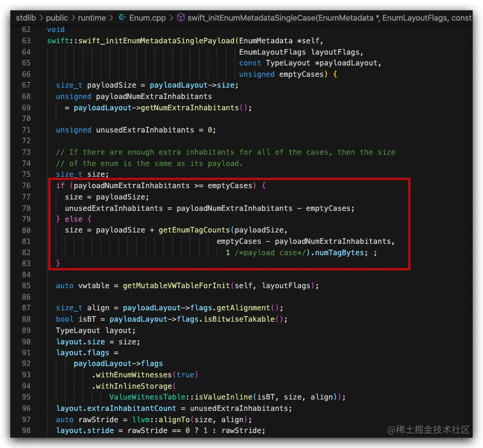Click line number 71 in gutter
The width and height of the screenshot is (483, 448).
[x=26, y=130]
